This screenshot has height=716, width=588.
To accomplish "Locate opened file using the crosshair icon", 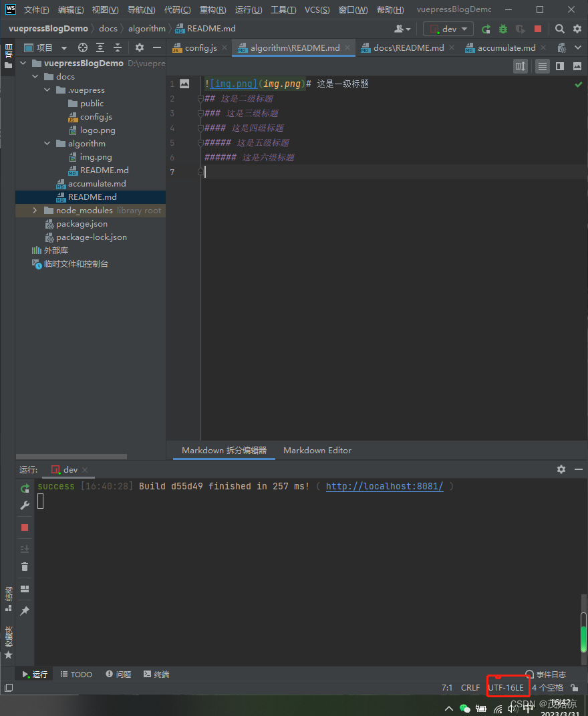I will [82, 47].
